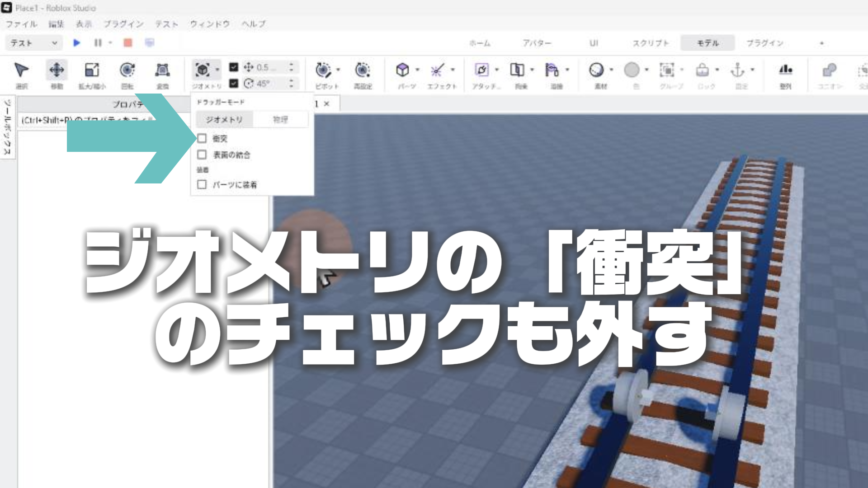868x488 pixels.
Task: Enable the 表面の結合 checkbox
Action: [x=202, y=155]
